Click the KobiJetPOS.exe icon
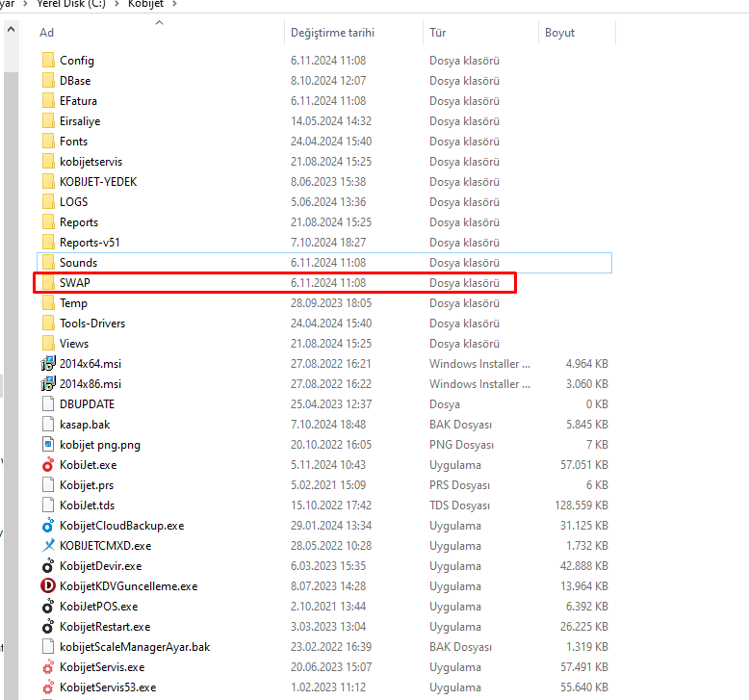The height and width of the screenshot is (700, 749). [x=48, y=606]
